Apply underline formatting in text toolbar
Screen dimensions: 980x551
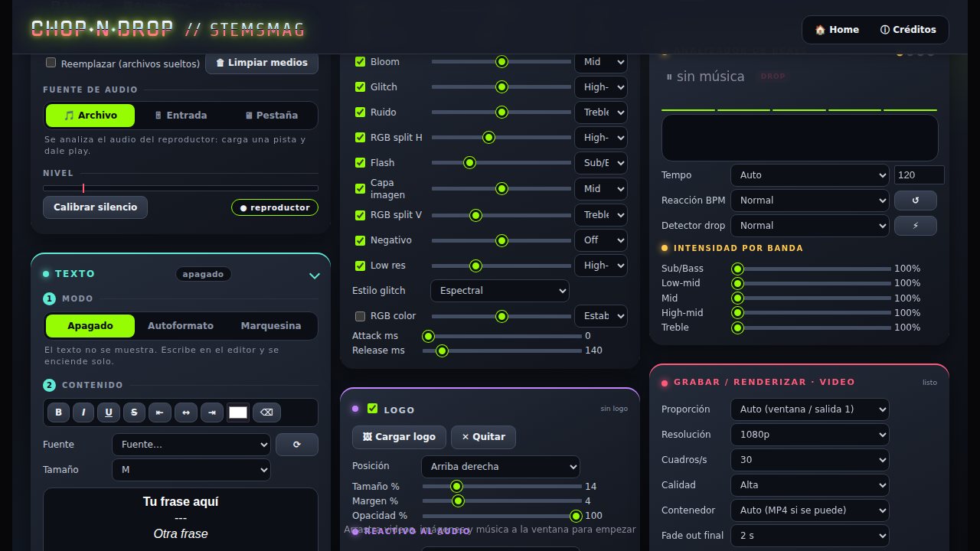point(109,412)
